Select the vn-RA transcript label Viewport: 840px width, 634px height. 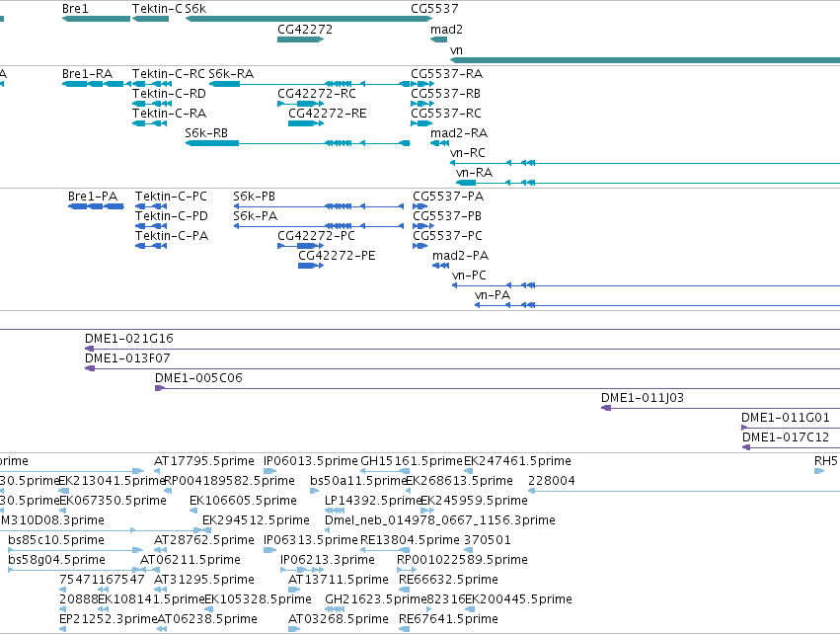(474, 173)
